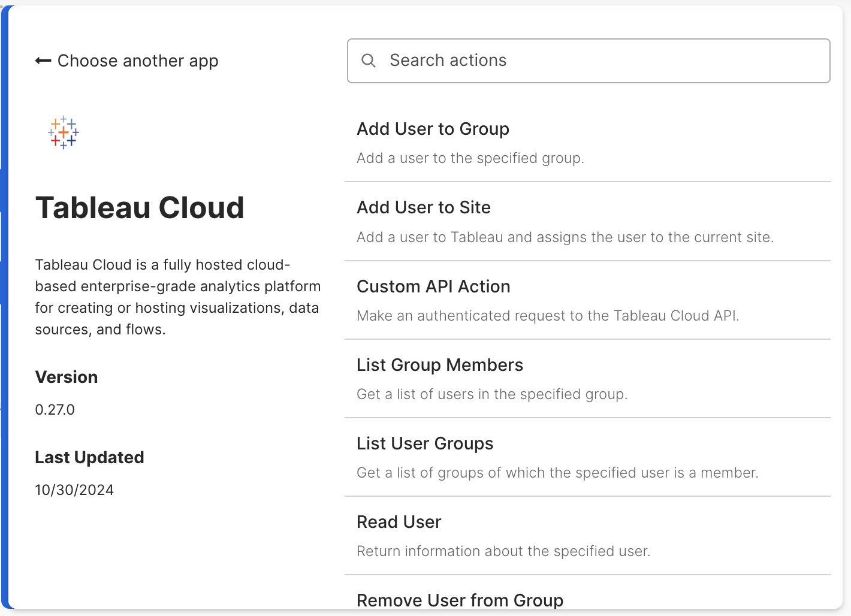Click the "Choose another app" link
Viewport: 851px width, 616px height.
point(137,61)
